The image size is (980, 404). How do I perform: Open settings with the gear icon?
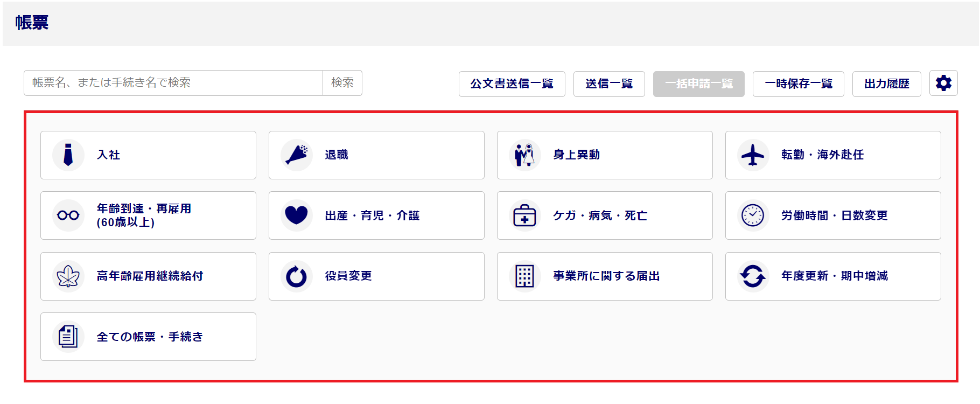pos(943,83)
